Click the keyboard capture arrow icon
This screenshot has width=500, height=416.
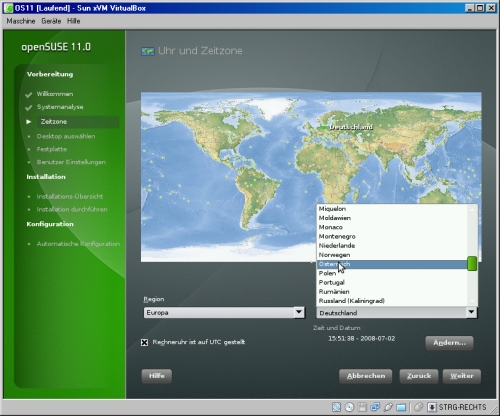pos(432,407)
